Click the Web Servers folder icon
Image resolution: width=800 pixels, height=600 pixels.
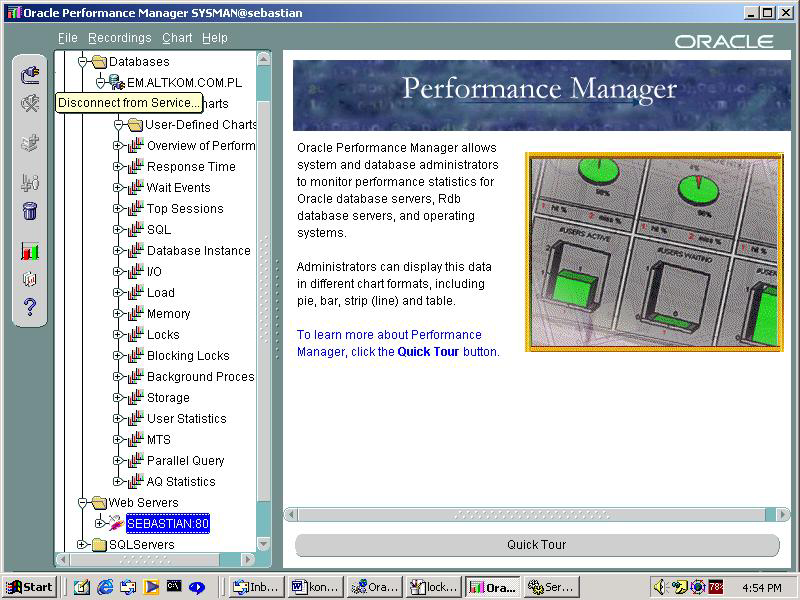pos(99,503)
